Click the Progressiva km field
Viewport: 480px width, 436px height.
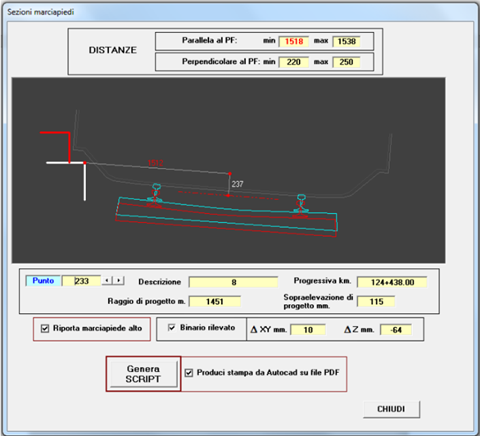[x=392, y=282]
